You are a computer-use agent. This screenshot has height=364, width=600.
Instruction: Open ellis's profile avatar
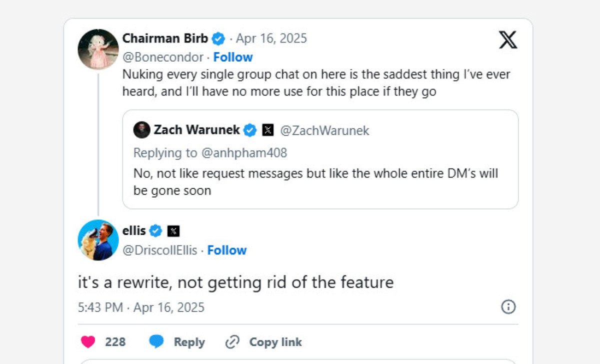[x=98, y=240]
